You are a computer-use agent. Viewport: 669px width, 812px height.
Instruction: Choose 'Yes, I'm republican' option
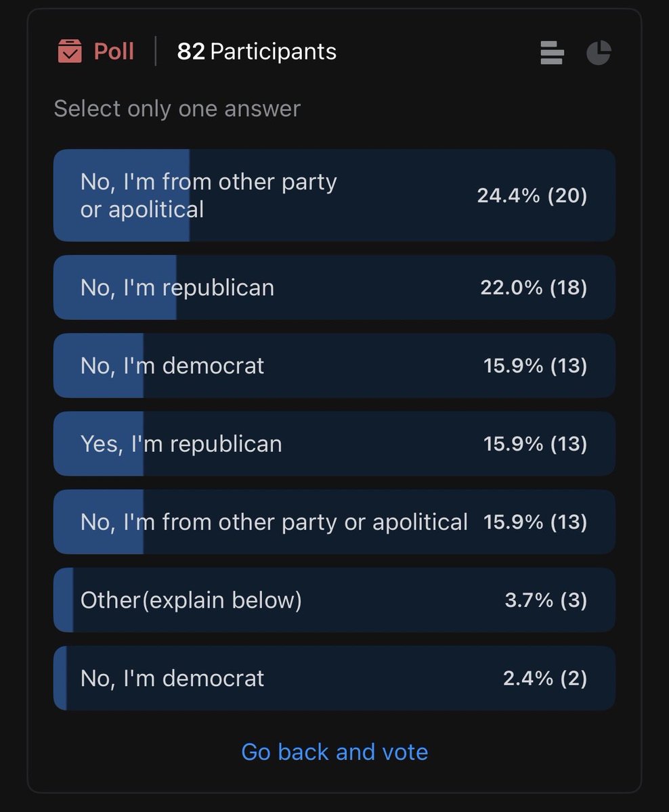(x=334, y=444)
